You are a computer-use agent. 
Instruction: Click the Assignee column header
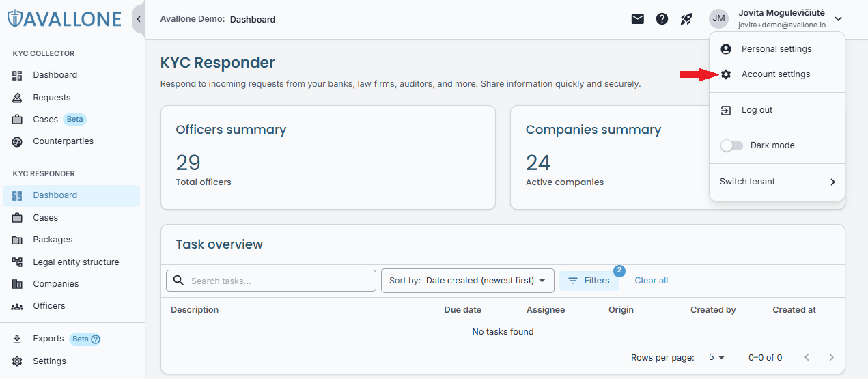(546, 310)
